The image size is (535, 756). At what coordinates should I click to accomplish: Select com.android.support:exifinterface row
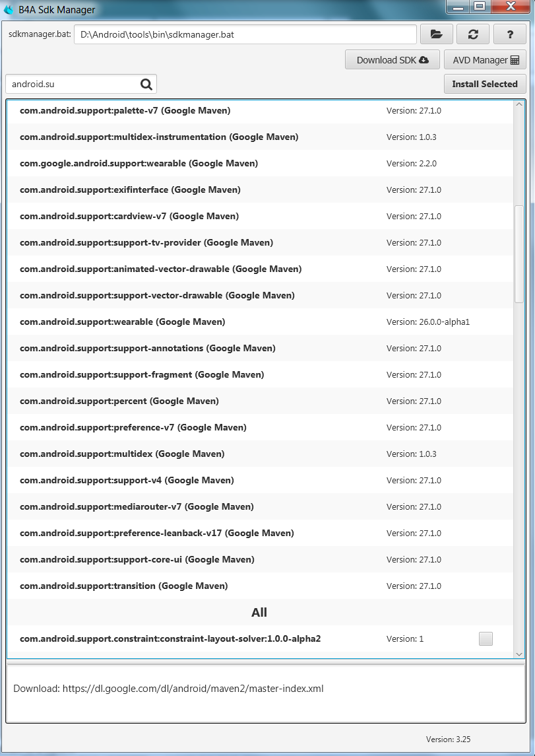260,189
